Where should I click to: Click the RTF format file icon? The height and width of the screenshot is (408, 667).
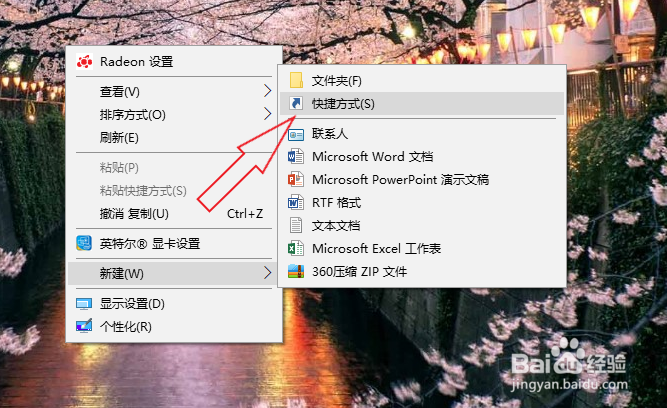[296, 203]
